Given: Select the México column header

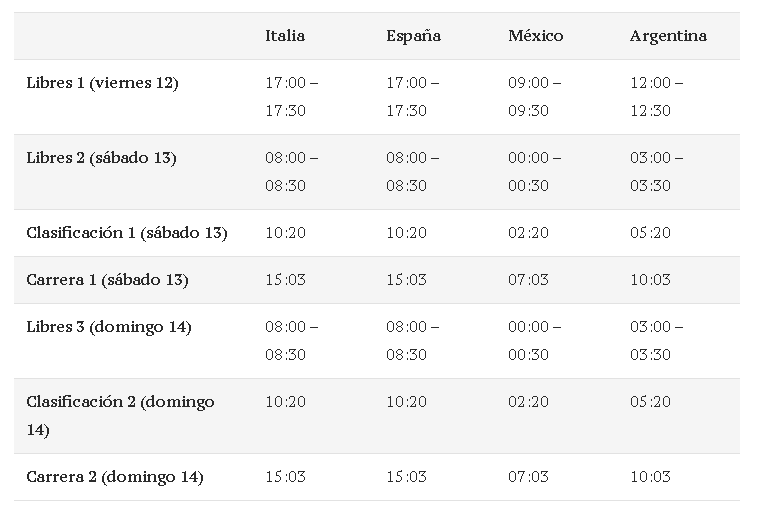Looking at the screenshot, I should click(536, 36).
